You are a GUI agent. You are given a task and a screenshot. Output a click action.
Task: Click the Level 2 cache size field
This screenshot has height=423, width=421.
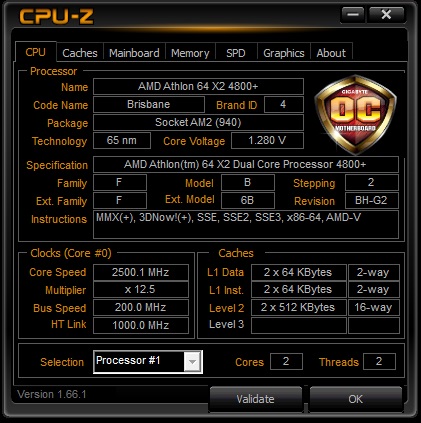[298, 307]
